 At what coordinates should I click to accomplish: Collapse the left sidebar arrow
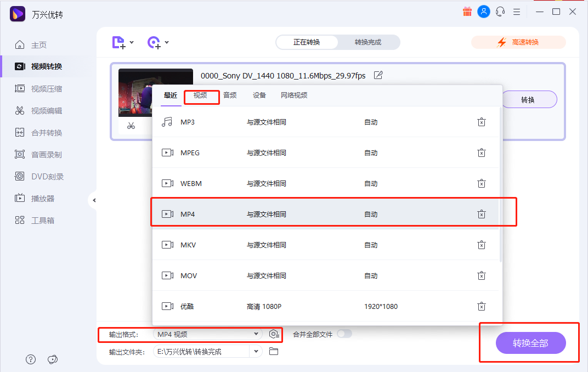point(94,200)
